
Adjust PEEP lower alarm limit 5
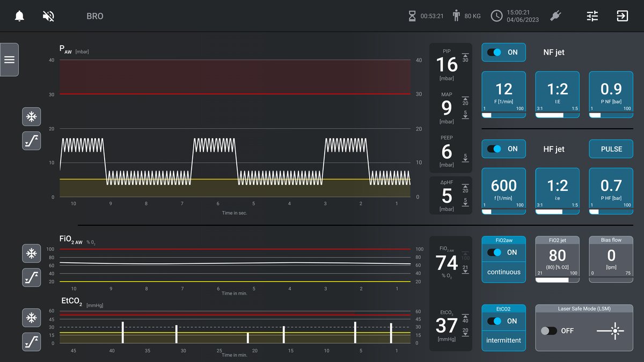(x=465, y=158)
